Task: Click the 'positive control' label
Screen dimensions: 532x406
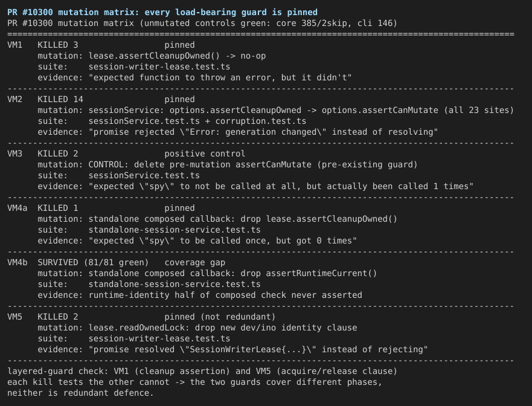Action: point(205,153)
